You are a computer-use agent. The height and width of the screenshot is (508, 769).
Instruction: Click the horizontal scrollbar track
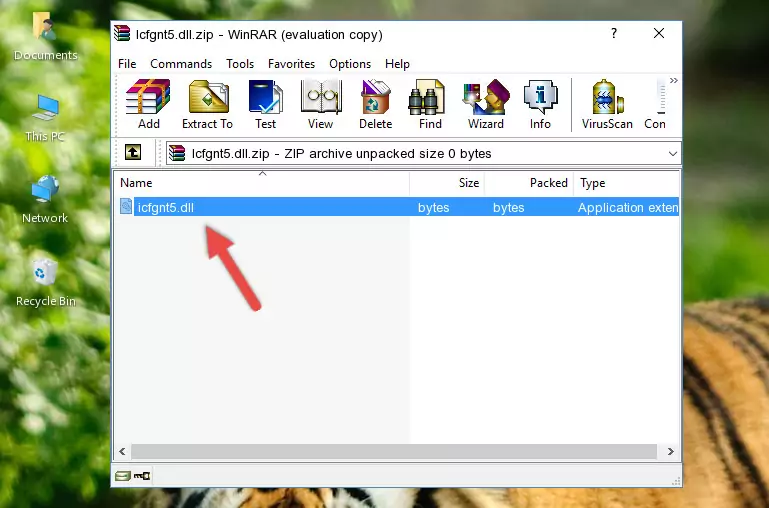pyautogui.click(x=394, y=451)
